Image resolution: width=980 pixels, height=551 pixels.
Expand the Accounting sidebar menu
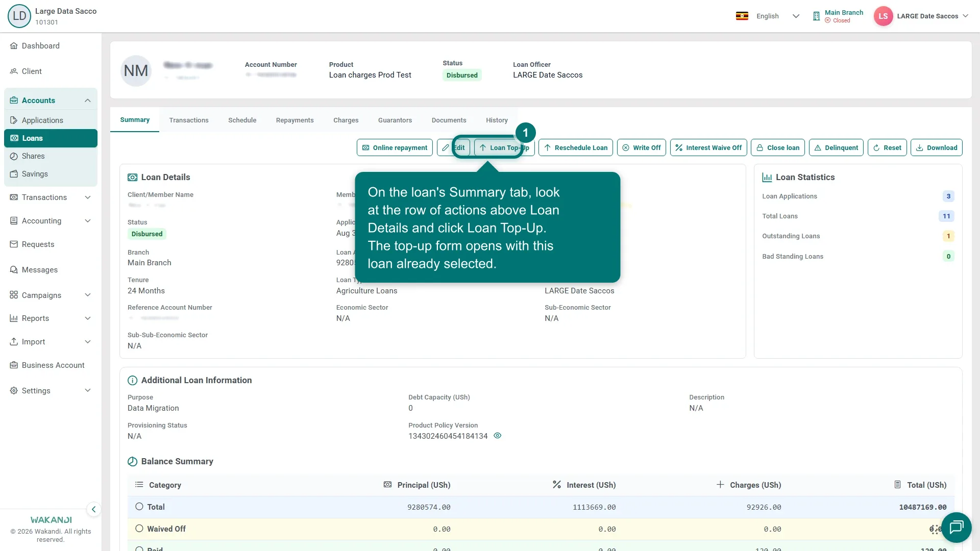tap(88, 221)
